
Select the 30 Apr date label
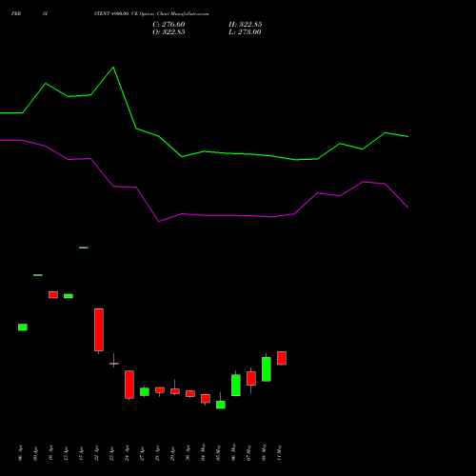pyautogui.click(x=188, y=453)
